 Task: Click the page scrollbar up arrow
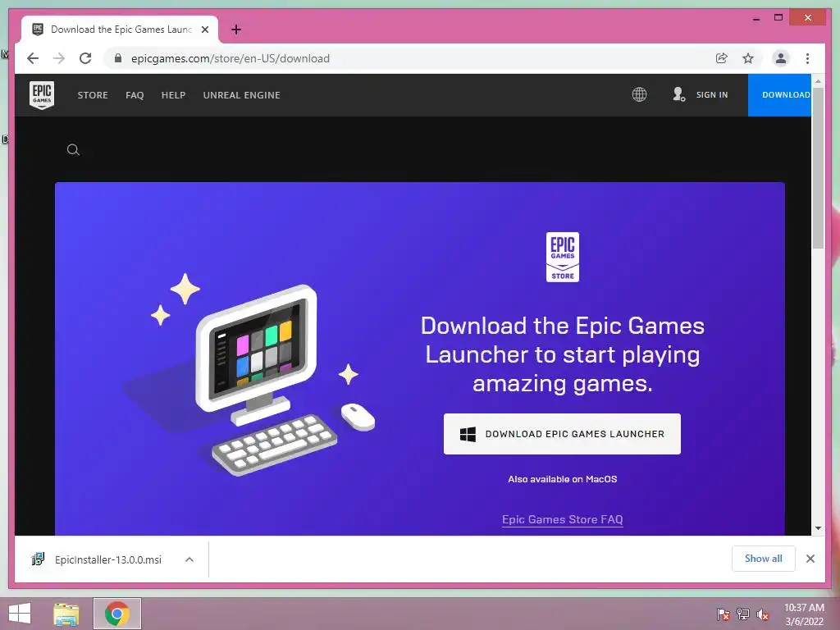(818, 81)
